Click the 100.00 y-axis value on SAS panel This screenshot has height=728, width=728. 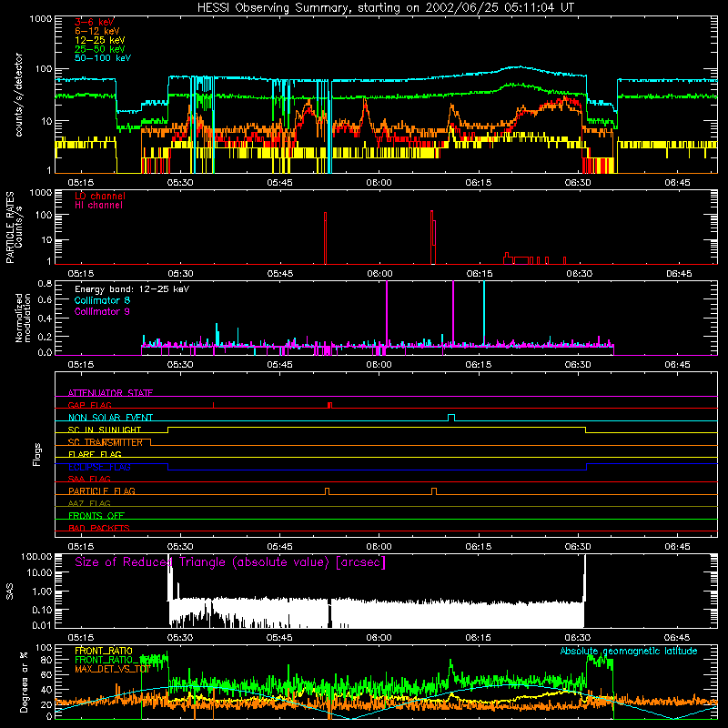point(36,556)
